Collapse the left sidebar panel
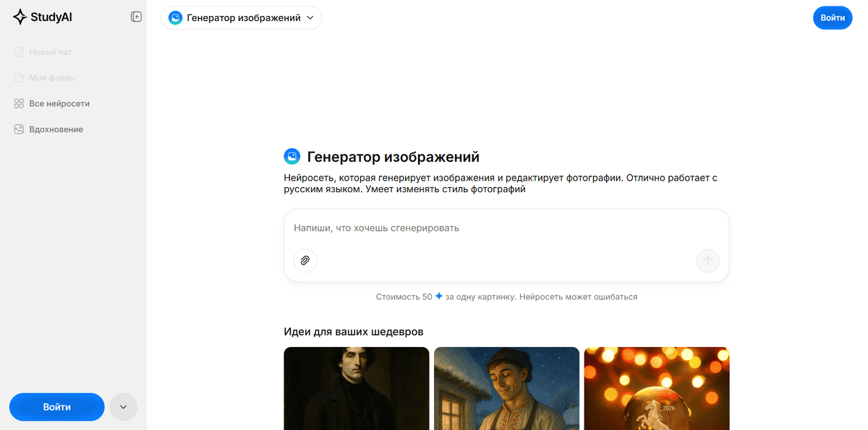Viewport: 868px width, 430px height. pyautogui.click(x=136, y=16)
